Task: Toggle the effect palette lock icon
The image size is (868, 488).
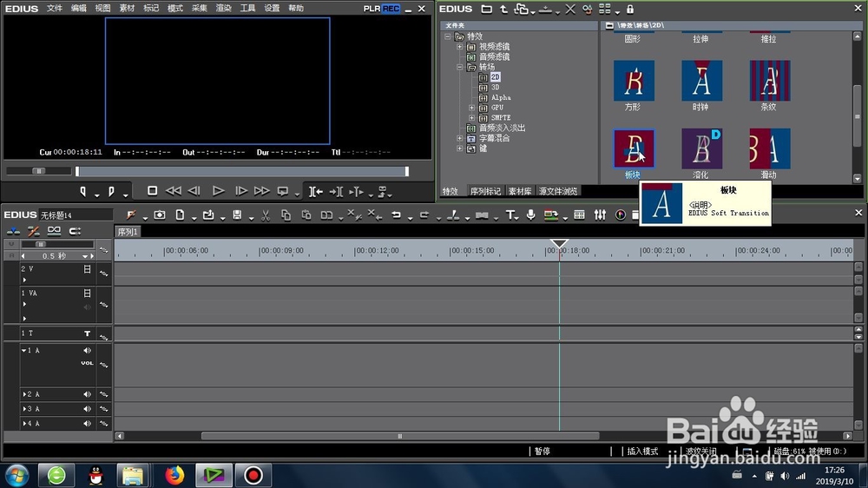Action: coord(630,10)
